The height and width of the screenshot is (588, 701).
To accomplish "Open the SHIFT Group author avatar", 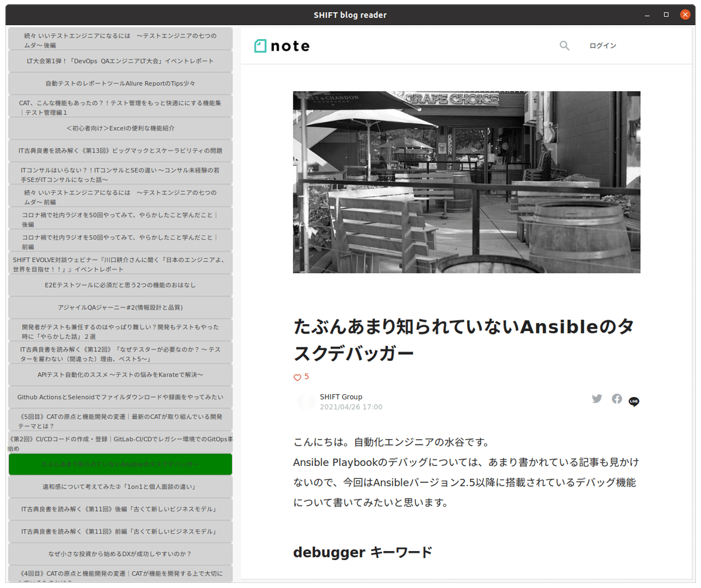I will pyautogui.click(x=306, y=402).
